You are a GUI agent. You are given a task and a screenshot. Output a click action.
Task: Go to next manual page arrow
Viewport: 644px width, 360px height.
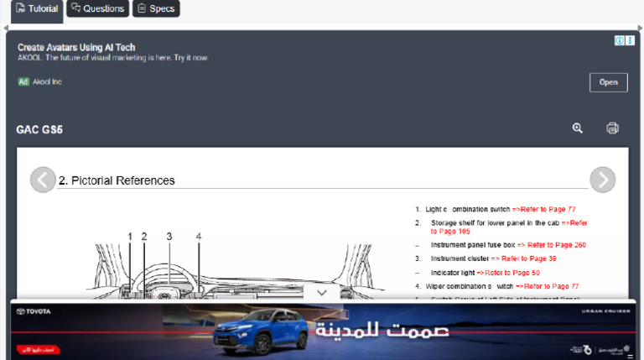click(603, 180)
